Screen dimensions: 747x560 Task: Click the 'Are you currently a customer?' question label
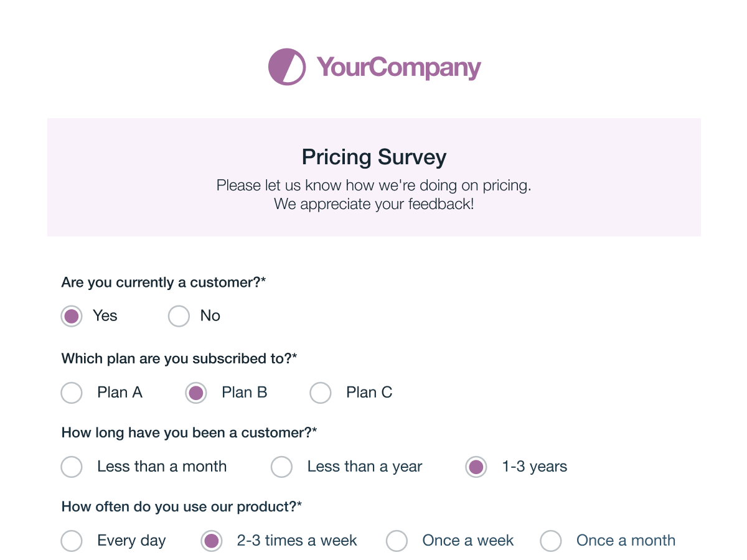coord(164,282)
